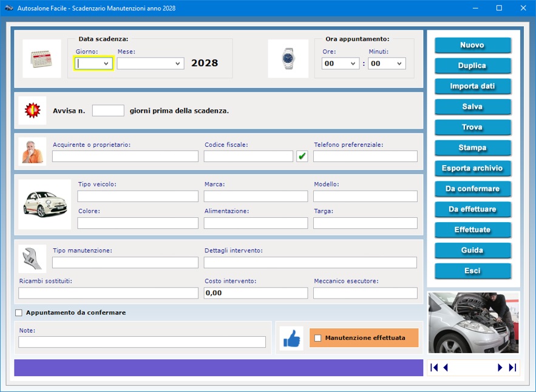This screenshot has height=392, width=536.
Task: Click the wristwatch icon
Action: [288, 58]
